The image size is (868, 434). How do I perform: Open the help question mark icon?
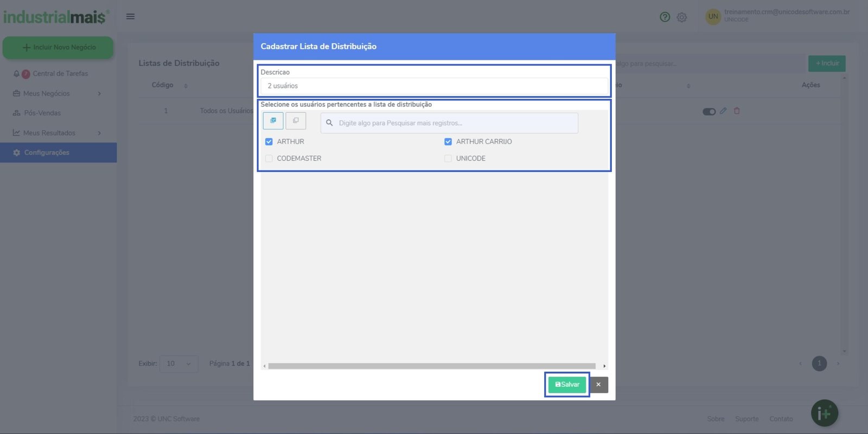(665, 17)
